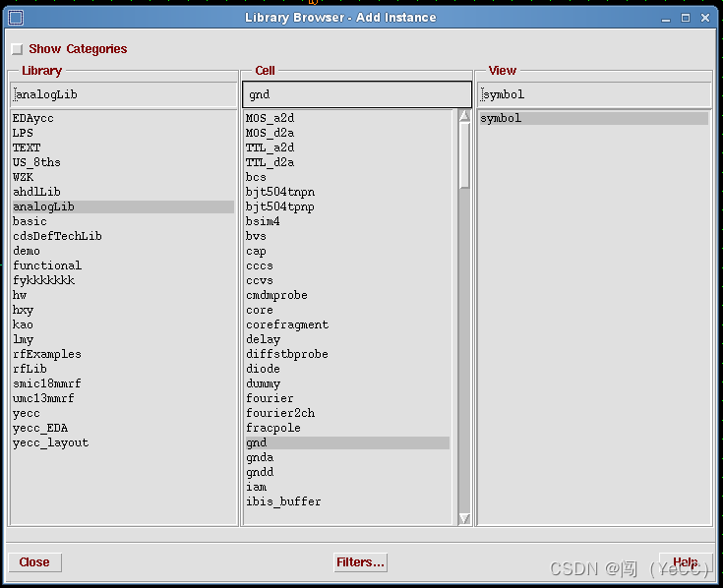Select the ibis_buffer cell
Image resolution: width=723 pixels, height=588 pixels.
283,501
